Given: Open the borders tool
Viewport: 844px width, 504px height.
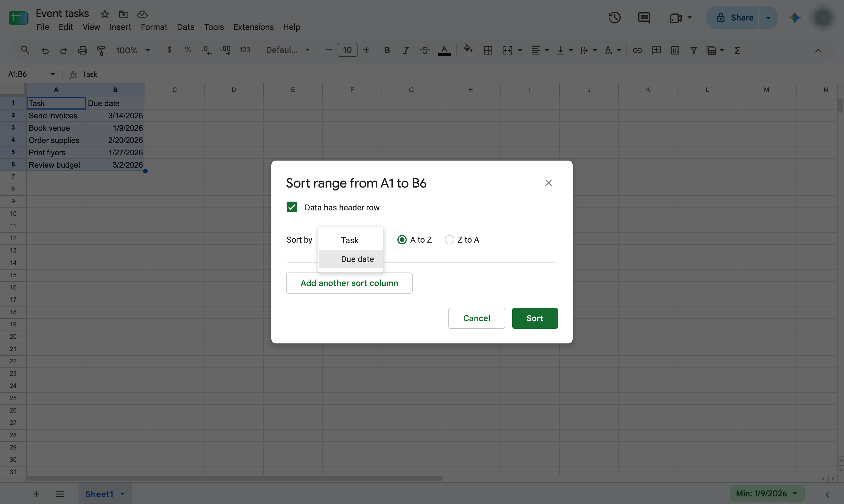Looking at the screenshot, I should pyautogui.click(x=488, y=50).
